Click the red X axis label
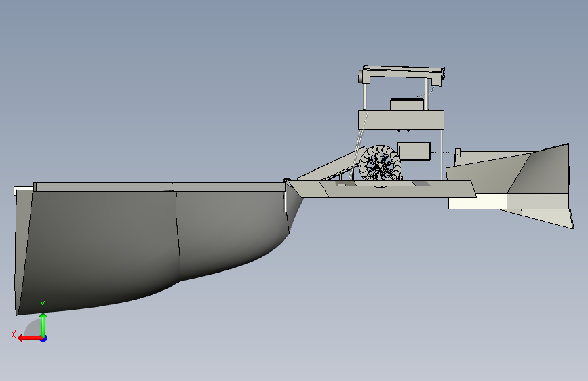Image resolution: width=588 pixels, height=381 pixels. [14, 334]
